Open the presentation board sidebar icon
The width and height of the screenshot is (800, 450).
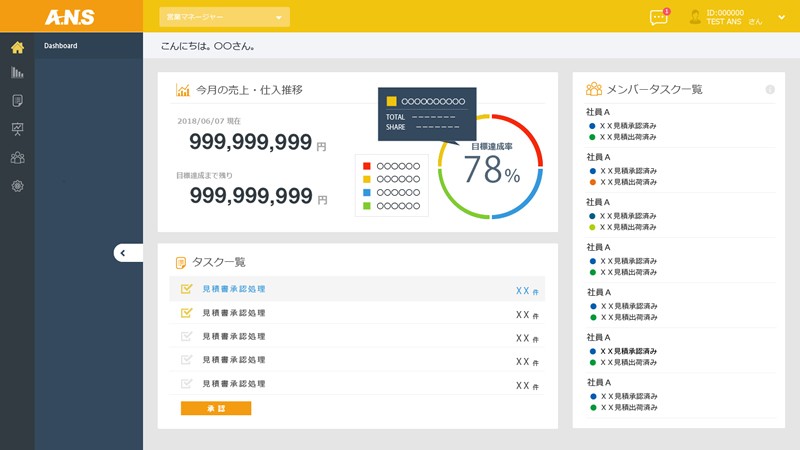17,129
